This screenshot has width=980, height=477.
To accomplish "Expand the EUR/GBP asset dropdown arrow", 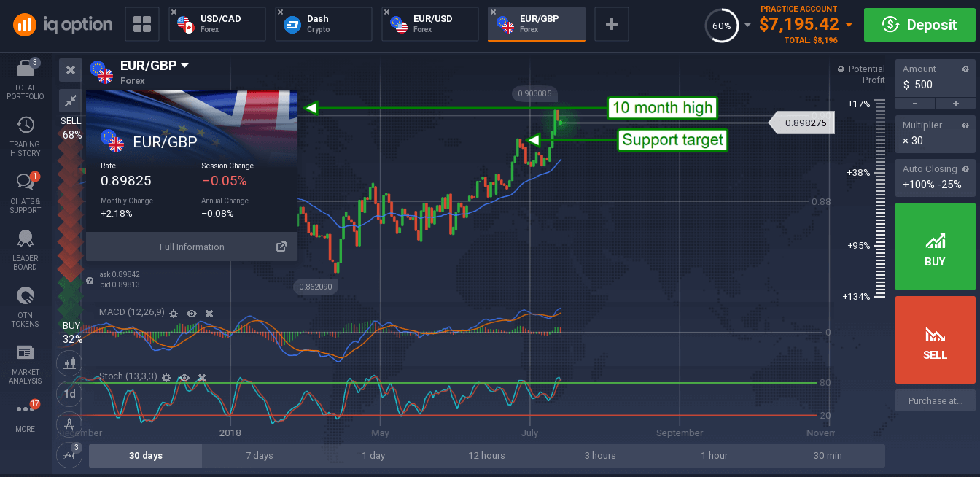I will pos(184,66).
